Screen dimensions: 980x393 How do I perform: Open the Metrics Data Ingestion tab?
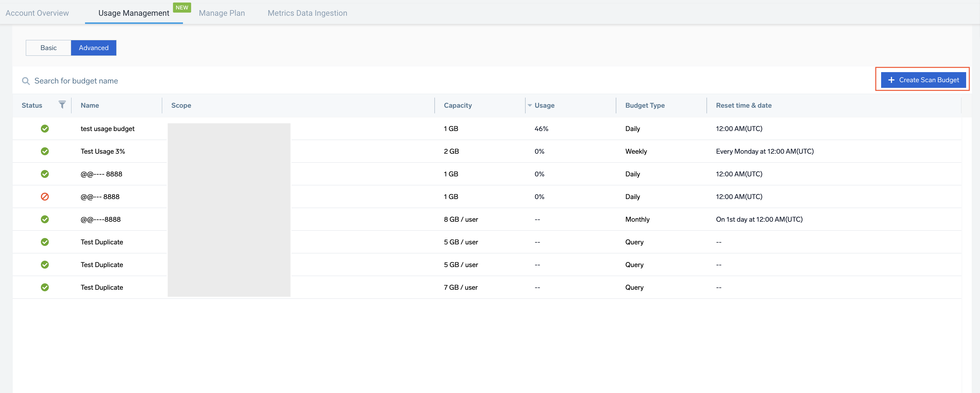pyautogui.click(x=307, y=13)
